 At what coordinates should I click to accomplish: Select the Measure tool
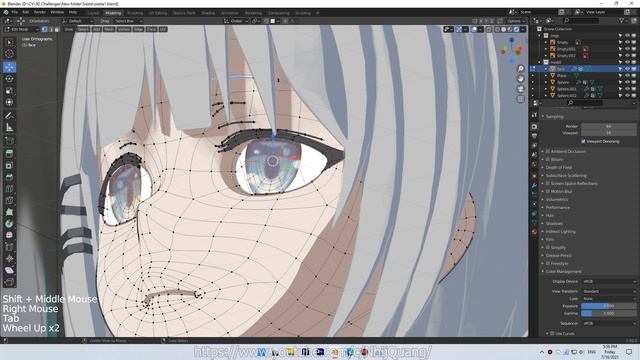9,128
